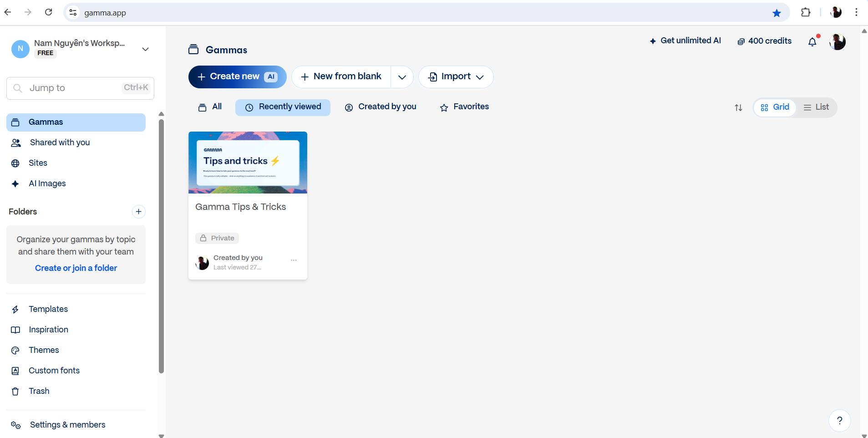Screen dimensions: 868x438
Task: Filter by Favorites
Action: (464, 107)
